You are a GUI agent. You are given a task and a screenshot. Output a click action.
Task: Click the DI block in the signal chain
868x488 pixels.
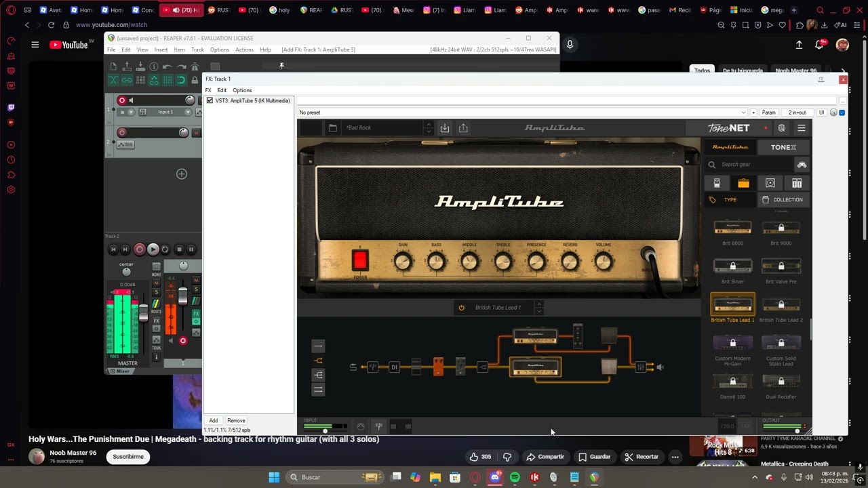pos(394,367)
